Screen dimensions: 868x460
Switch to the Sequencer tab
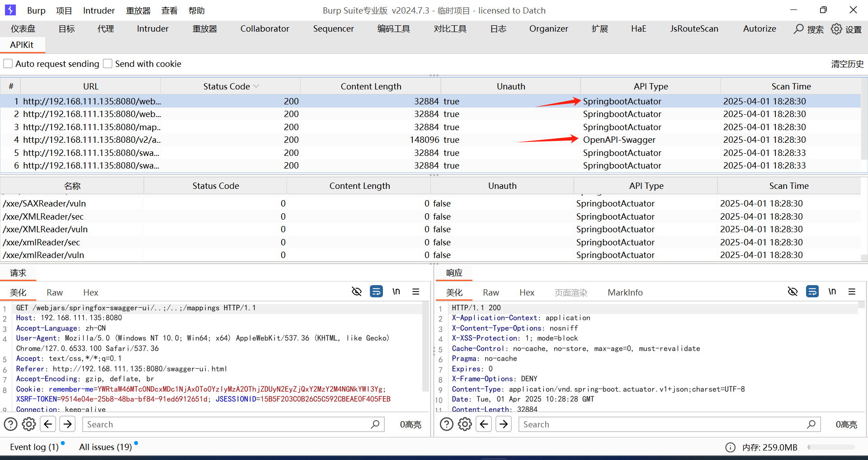334,28
